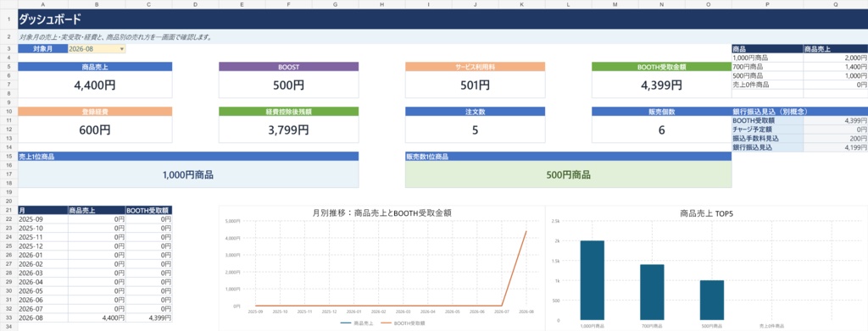868x331 pixels.
Task: Click the 2,000円 cell in product table
Action: (835, 58)
